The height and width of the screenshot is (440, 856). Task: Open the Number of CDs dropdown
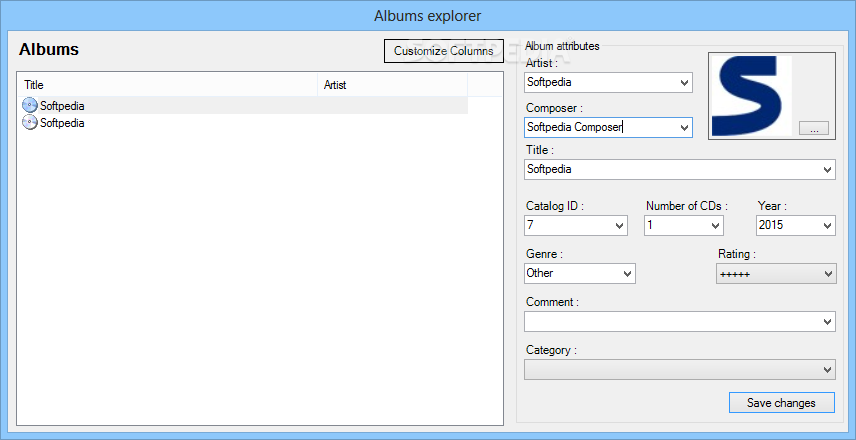point(715,225)
